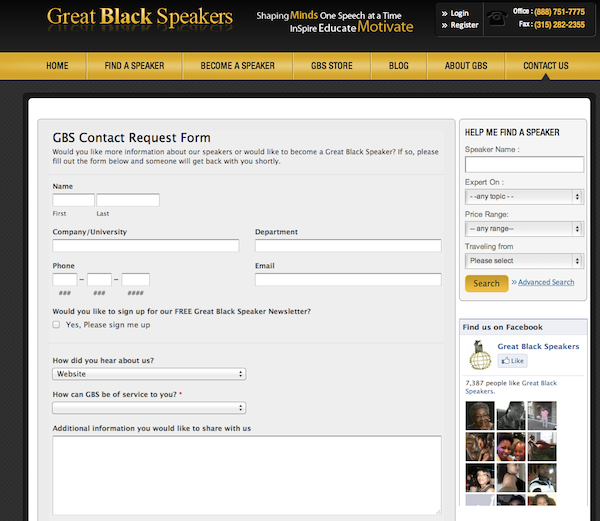Click the telephone icon in the header
The width and height of the screenshot is (600, 521).
(497, 18)
